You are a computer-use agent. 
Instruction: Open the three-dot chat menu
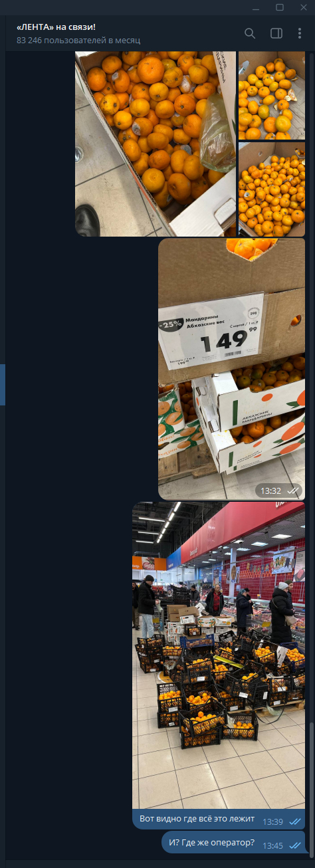pos(300,33)
